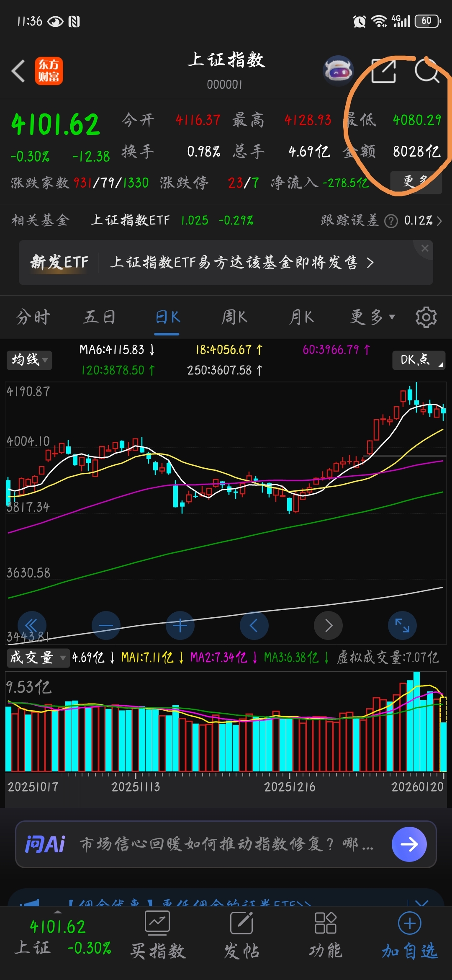Expand the 更多 period dropdown

[x=372, y=317]
